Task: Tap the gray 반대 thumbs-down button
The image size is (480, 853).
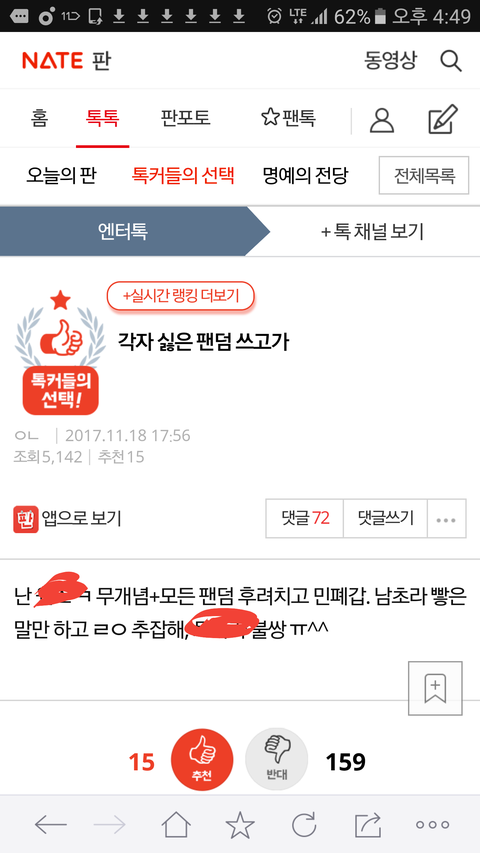Action: click(276, 759)
